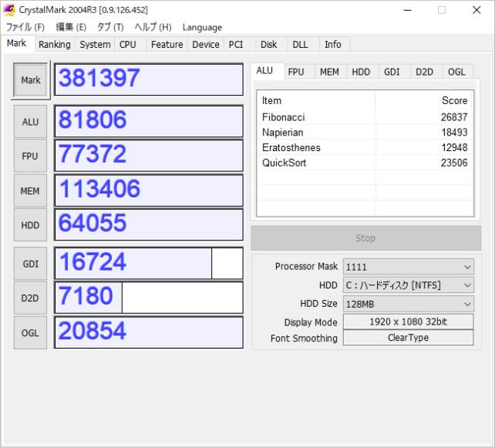
Task: Start the FPU benchmark test
Action: click(31, 157)
